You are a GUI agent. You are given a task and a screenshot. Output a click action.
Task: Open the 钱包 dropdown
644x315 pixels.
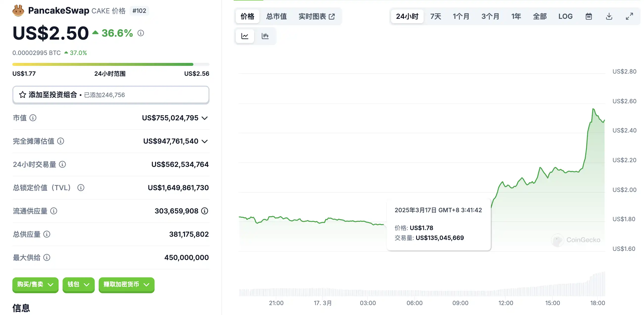[78, 285]
